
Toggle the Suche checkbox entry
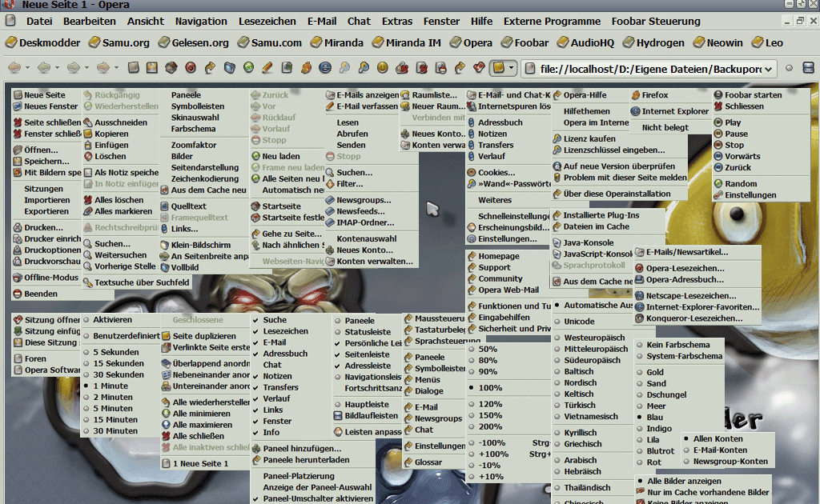pyautogui.click(x=275, y=320)
